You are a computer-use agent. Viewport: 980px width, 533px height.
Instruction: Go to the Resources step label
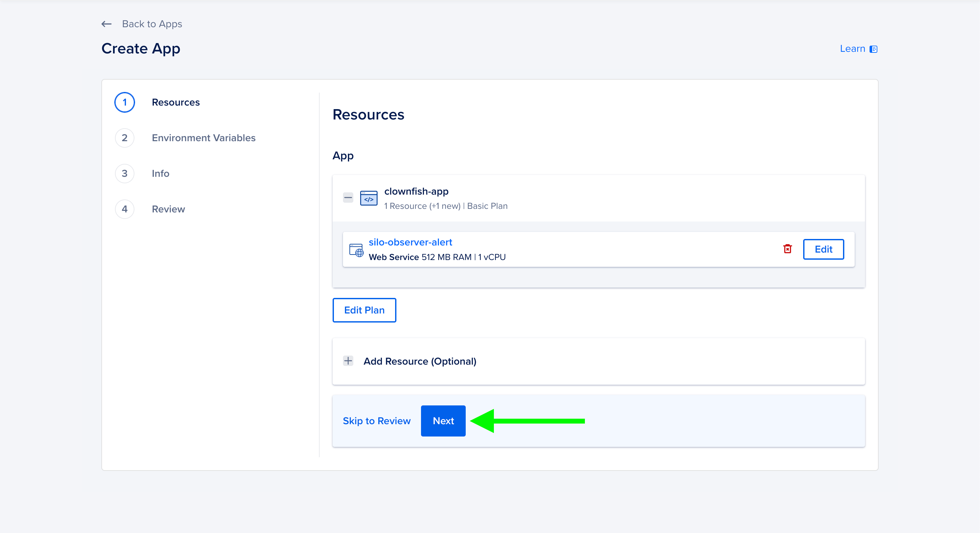(176, 102)
